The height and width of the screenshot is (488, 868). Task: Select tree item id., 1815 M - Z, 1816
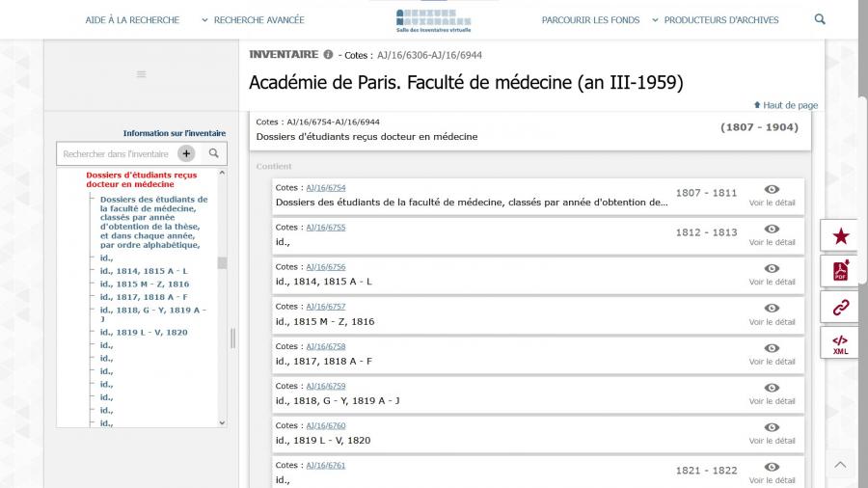(145, 284)
